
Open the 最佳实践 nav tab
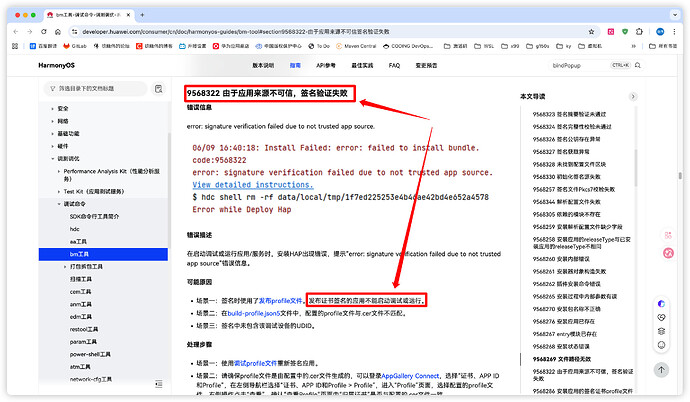tap(362, 65)
